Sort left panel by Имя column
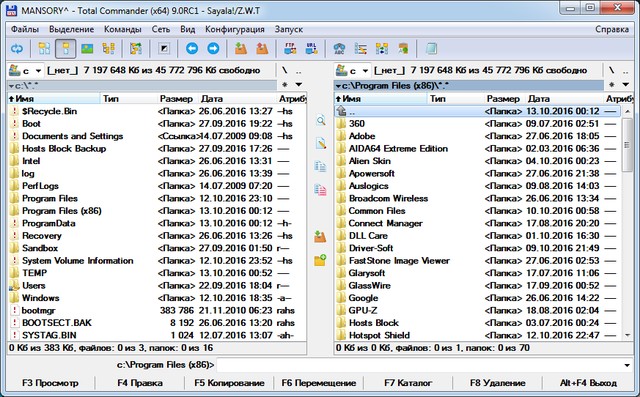 (x=53, y=99)
